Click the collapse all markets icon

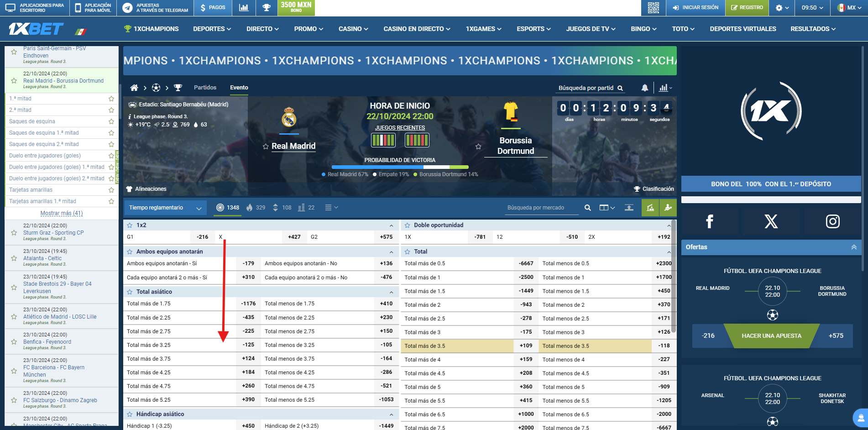point(629,208)
